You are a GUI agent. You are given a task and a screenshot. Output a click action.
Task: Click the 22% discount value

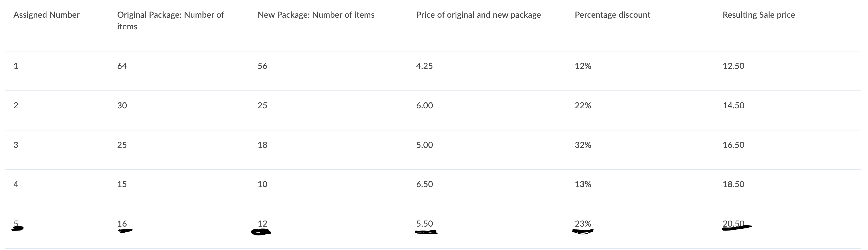[x=582, y=105]
